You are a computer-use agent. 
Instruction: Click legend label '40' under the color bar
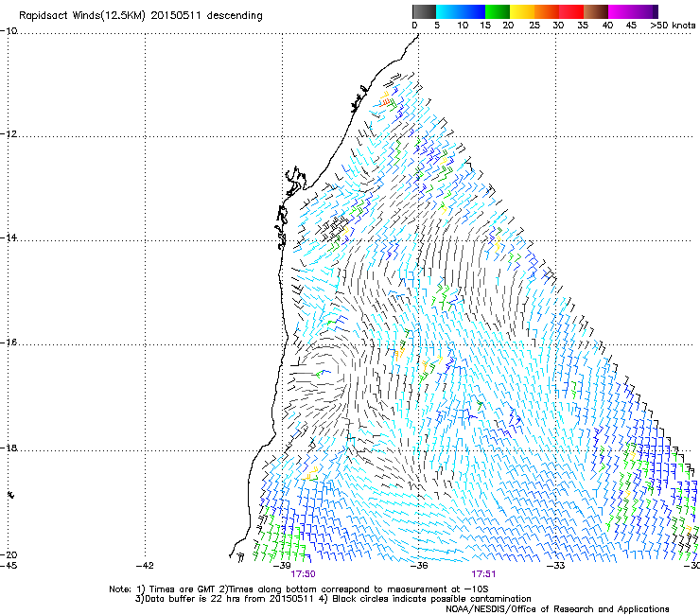point(607,26)
